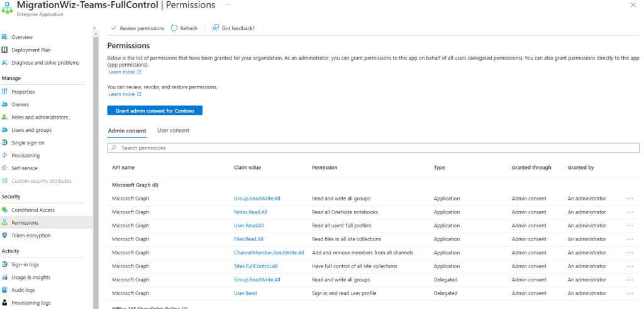Open ellipsis menu for User.Read.All row
The height and width of the screenshot is (309, 644).
click(630, 225)
